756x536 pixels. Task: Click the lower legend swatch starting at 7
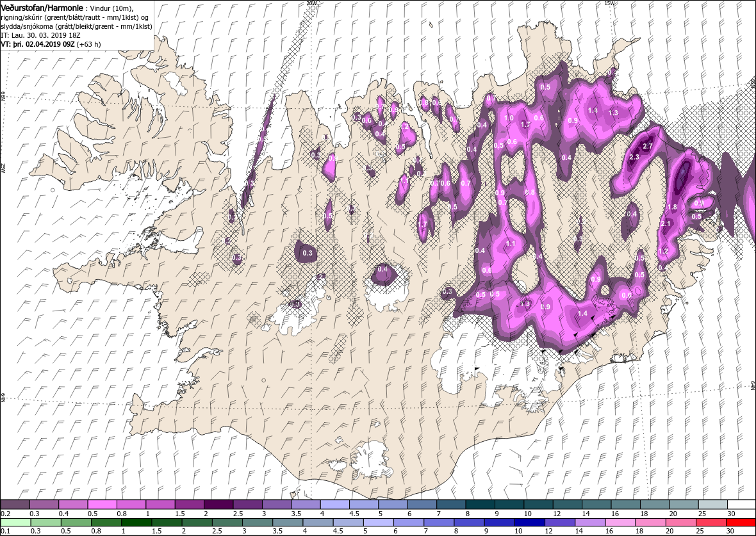439,523
